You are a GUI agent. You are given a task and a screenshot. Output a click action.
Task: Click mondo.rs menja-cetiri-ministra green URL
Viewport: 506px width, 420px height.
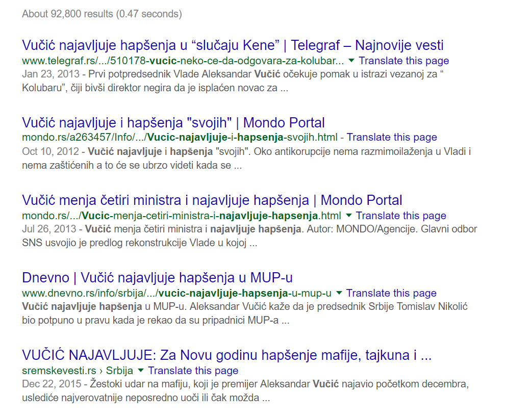click(x=182, y=216)
